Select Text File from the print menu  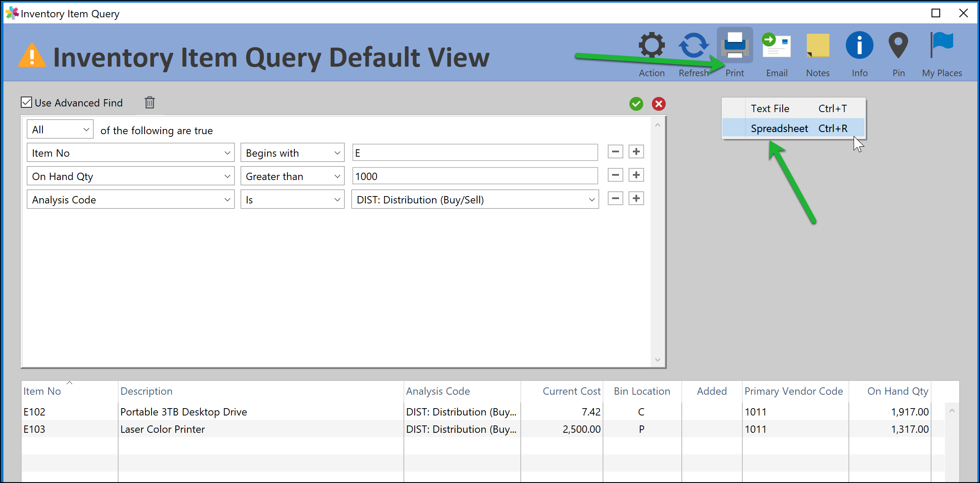click(770, 108)
